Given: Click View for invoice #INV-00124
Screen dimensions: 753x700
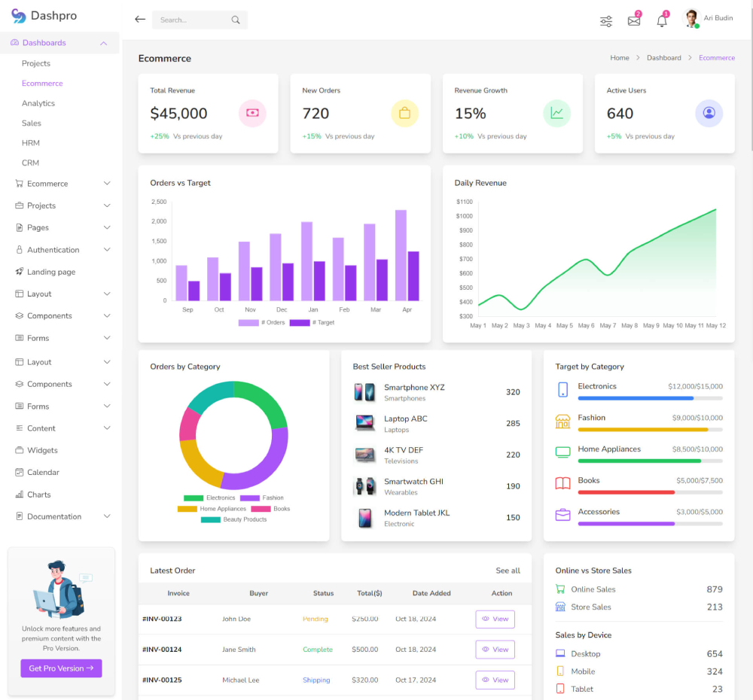Looking at the screenshot, I should [x=495, y=649].
